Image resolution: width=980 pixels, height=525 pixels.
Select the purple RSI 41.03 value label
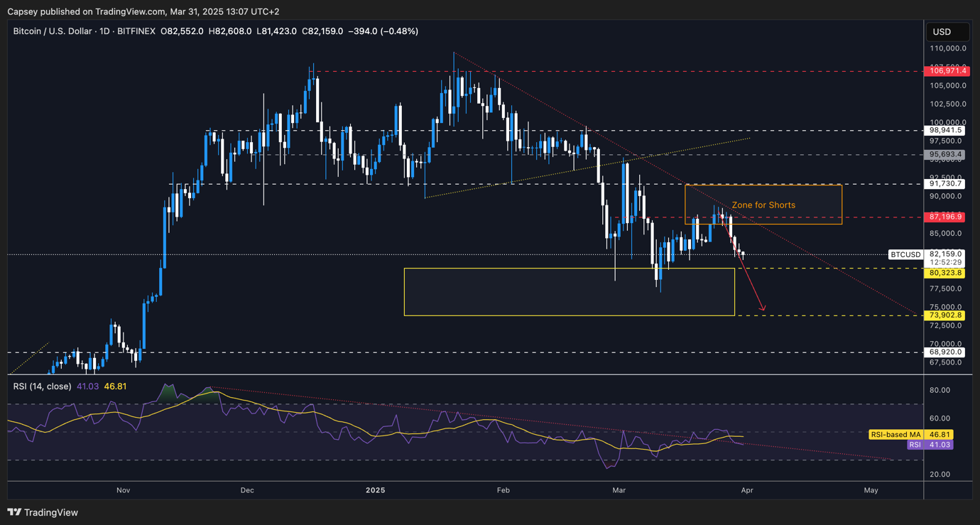[x=930, y=445]
